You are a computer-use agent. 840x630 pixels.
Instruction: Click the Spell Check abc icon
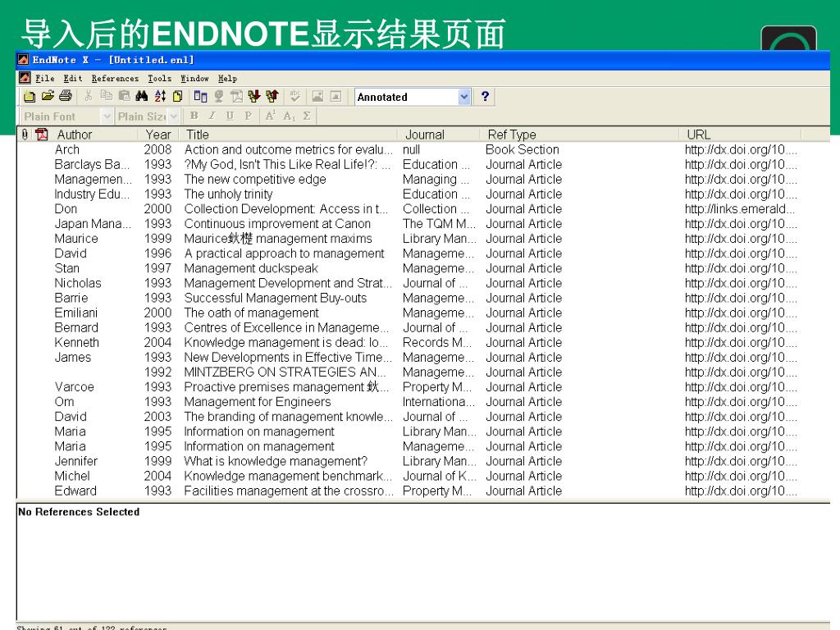click(294, 97)
